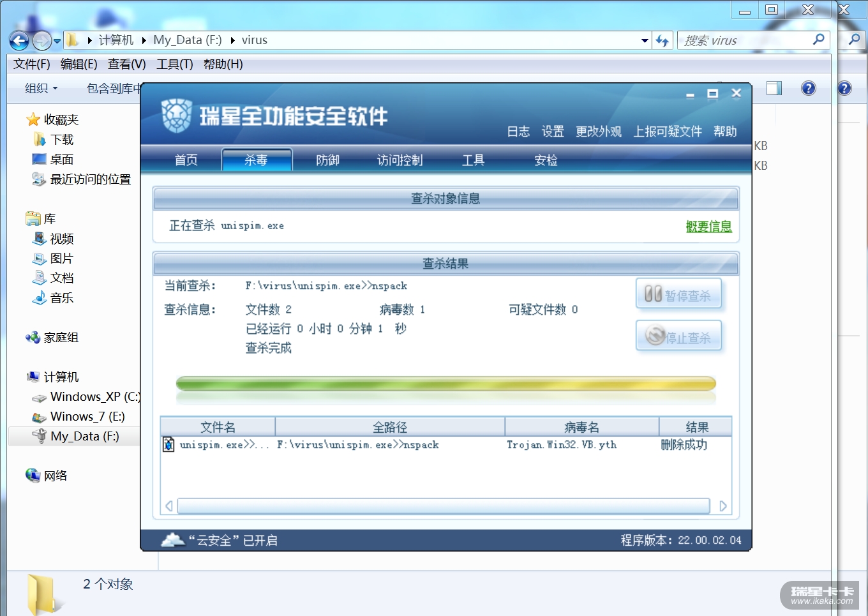This screenshot has width=868, height=616.
Task: Click the 计算机 icon in the navigation pane
Action: point(33,377)
